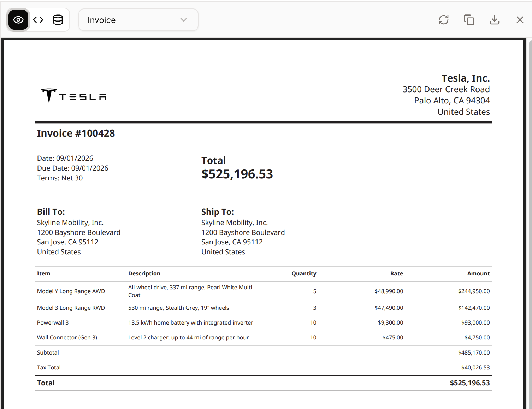Image resolution: width=532 pixels, height=409 pixels.
Task: Click the Tesla logo on invoice
Action: pyautogui.click(x=73, y=96)
